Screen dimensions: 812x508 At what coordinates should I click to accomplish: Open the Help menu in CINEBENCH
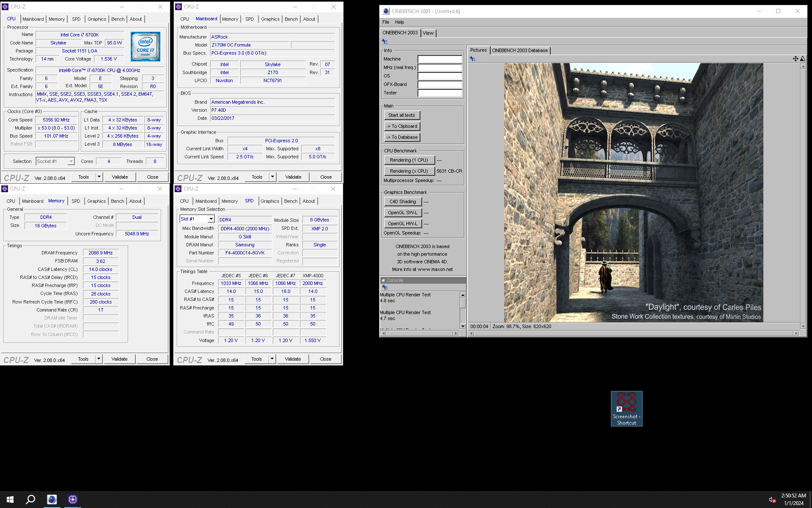pos(399,22)
